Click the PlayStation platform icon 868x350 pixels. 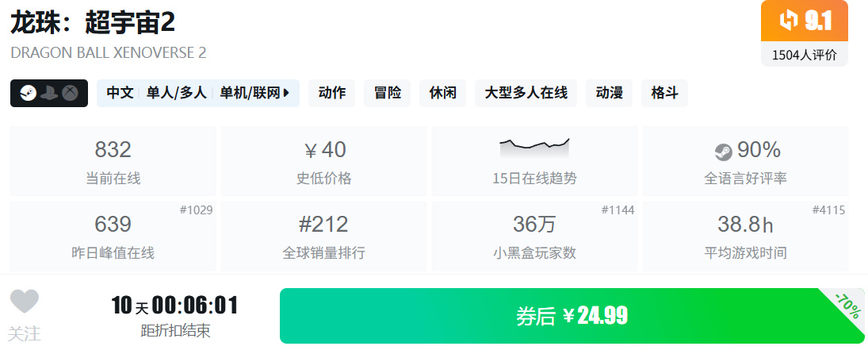coord(48,93)
